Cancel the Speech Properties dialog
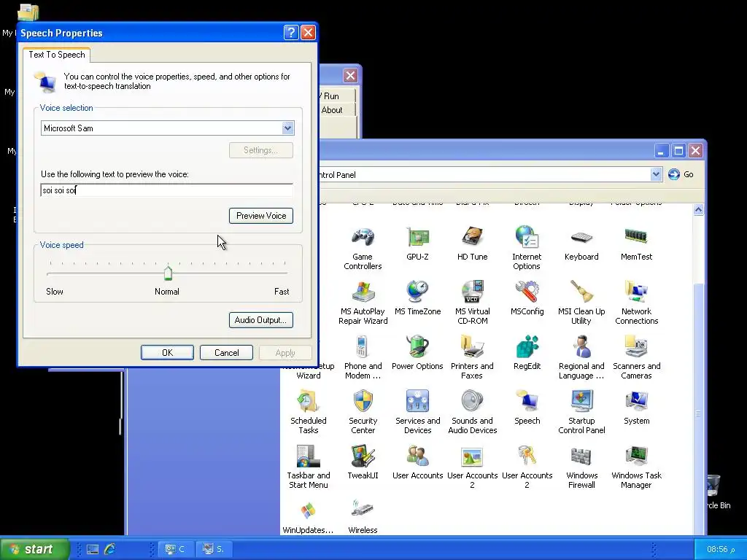The width and height of the screenshot is (747, 560). point(226,352)
